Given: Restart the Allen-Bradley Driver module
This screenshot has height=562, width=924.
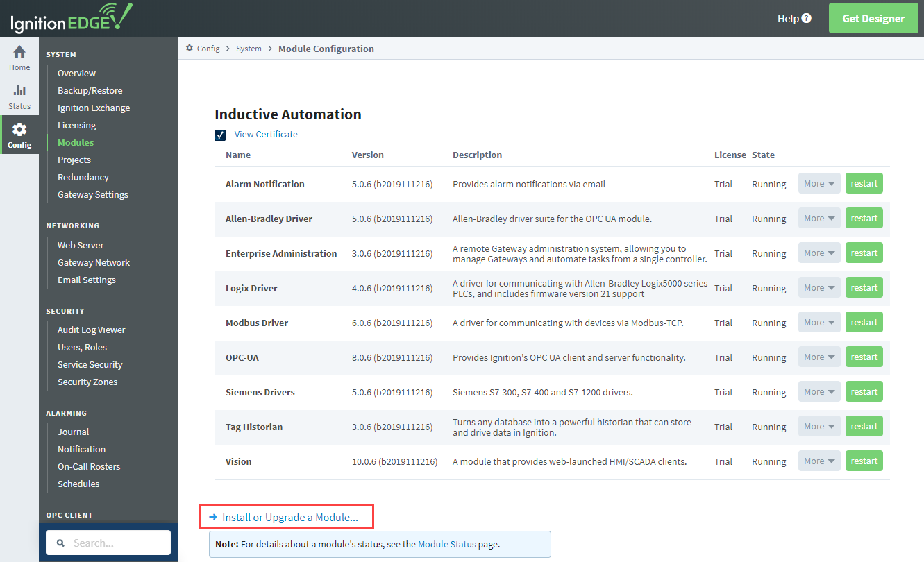Looking at the screenshot, I should click(864, 219).
